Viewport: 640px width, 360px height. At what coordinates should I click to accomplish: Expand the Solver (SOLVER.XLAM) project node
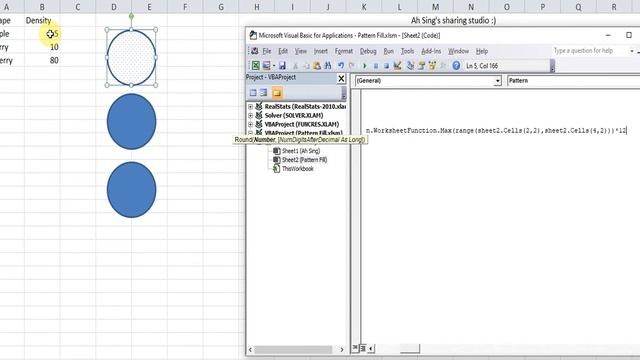(251, 116)
